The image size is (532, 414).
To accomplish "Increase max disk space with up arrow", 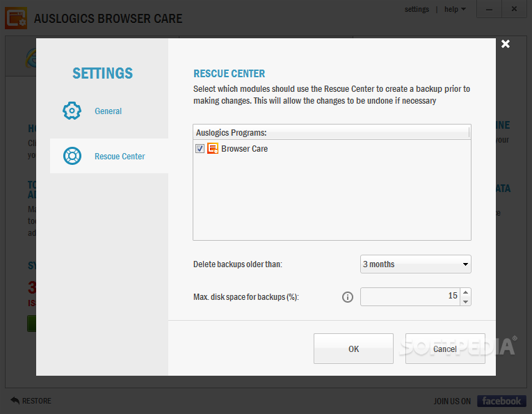I will pos(465,292).
